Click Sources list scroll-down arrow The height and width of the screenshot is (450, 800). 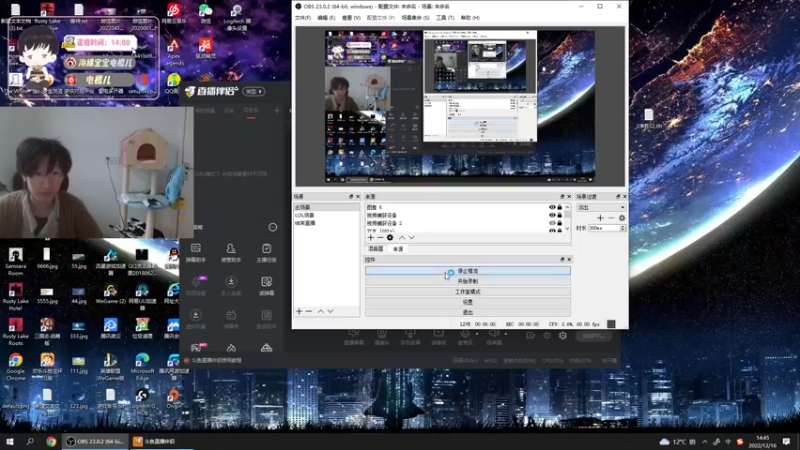point(567,229)
